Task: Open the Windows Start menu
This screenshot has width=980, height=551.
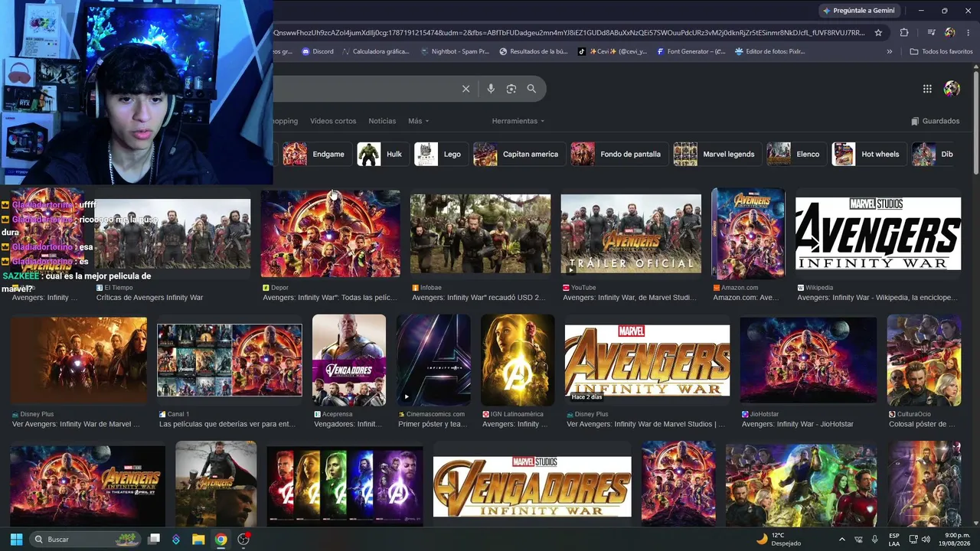Action: [x=16, y=539]
